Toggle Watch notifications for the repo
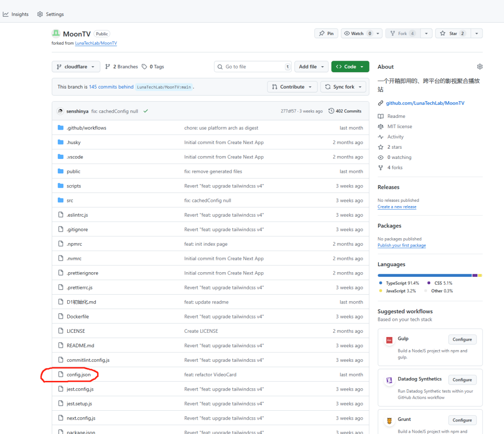 (x=357, y=34)
